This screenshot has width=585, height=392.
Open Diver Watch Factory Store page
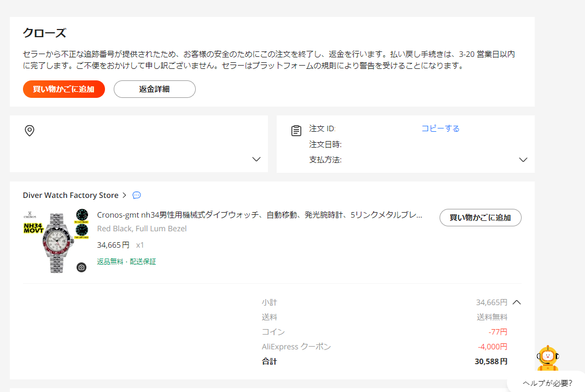pyautogui.click(x=71, y=195)
